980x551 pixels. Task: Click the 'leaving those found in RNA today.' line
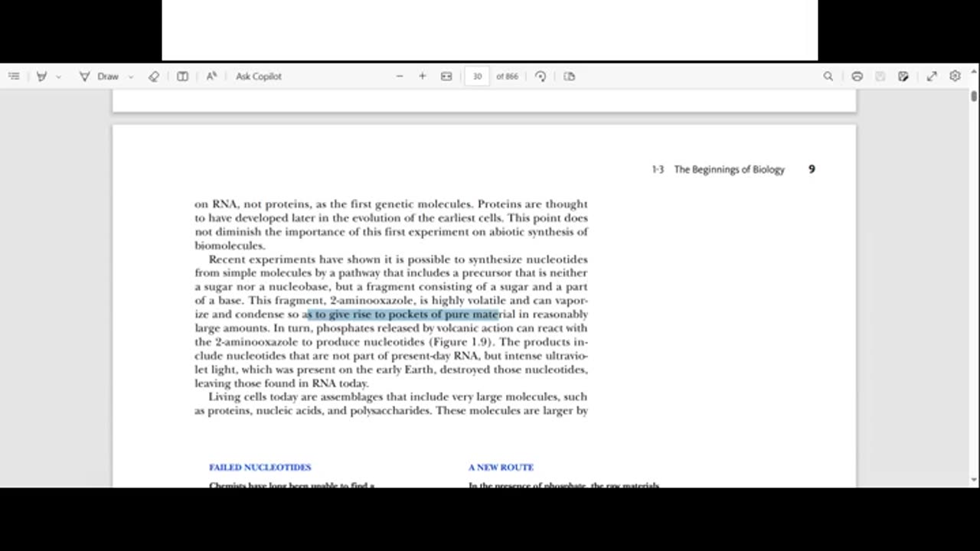tap(282, 383)
